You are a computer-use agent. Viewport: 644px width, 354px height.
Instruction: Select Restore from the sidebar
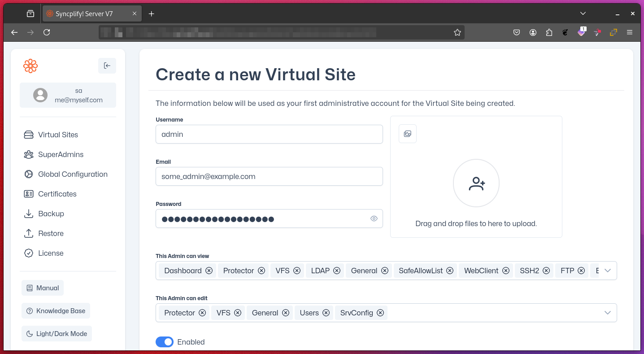(51, 233)
